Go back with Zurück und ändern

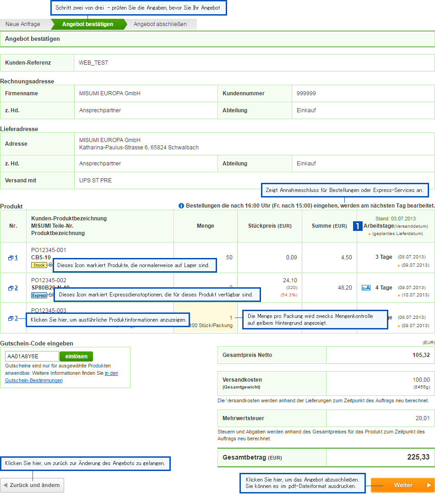pos(32,485)
